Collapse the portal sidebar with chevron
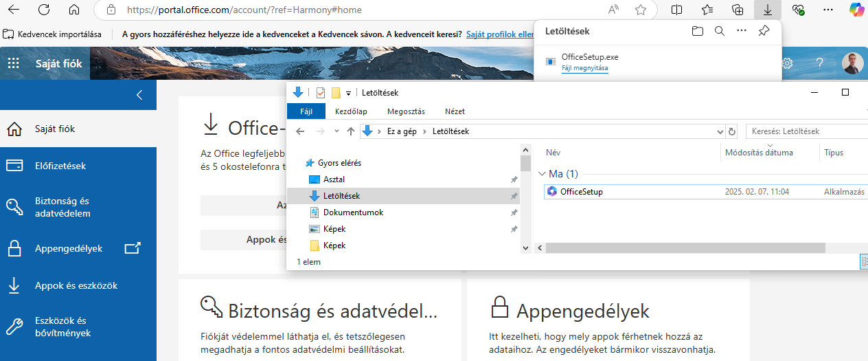This screenshot has width=868, height=361. [139, 95]
